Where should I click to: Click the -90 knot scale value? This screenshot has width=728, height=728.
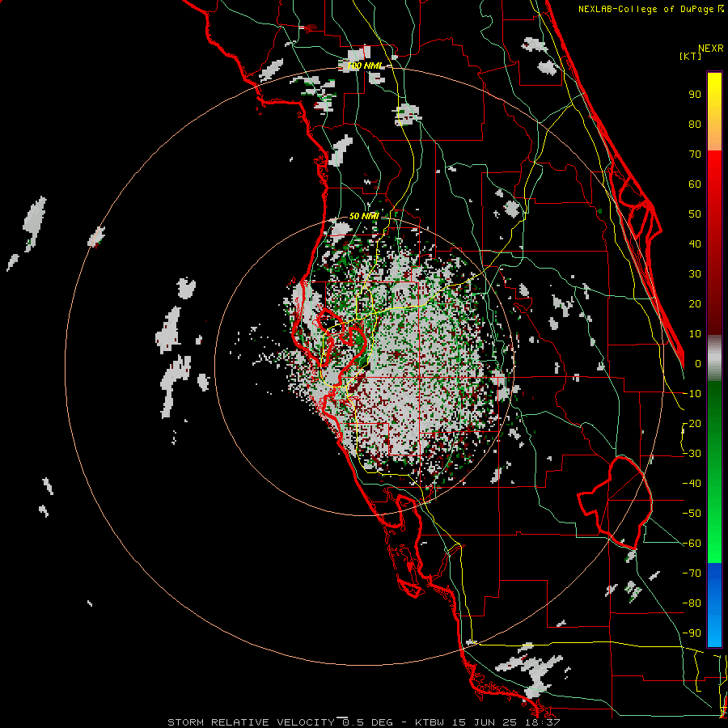click(692, 633)
